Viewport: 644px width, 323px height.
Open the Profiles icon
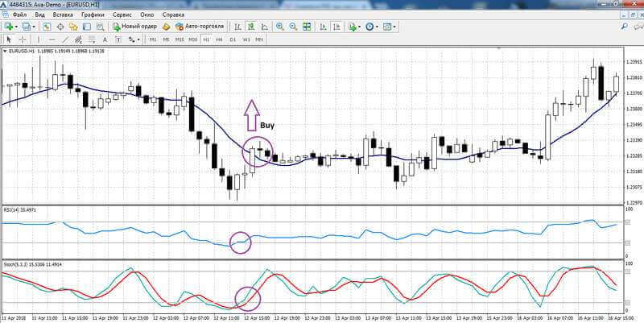click(26, 27)
